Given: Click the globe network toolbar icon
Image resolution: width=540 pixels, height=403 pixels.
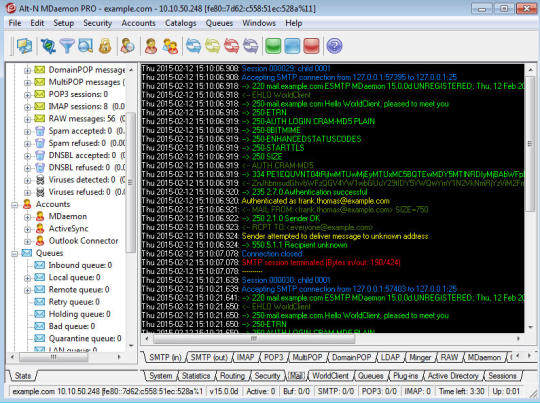Looking at the screenshot, I should (48, 46).
